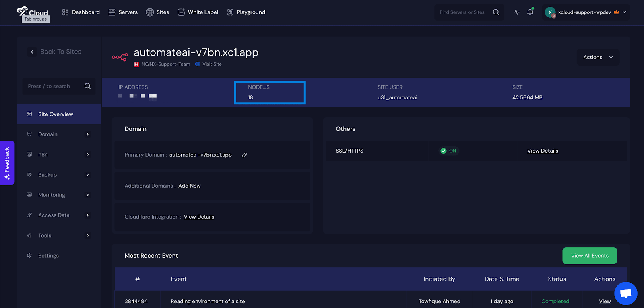Click the xCloud logo
The width and height of the screenshot is (644, 308).
33,12
